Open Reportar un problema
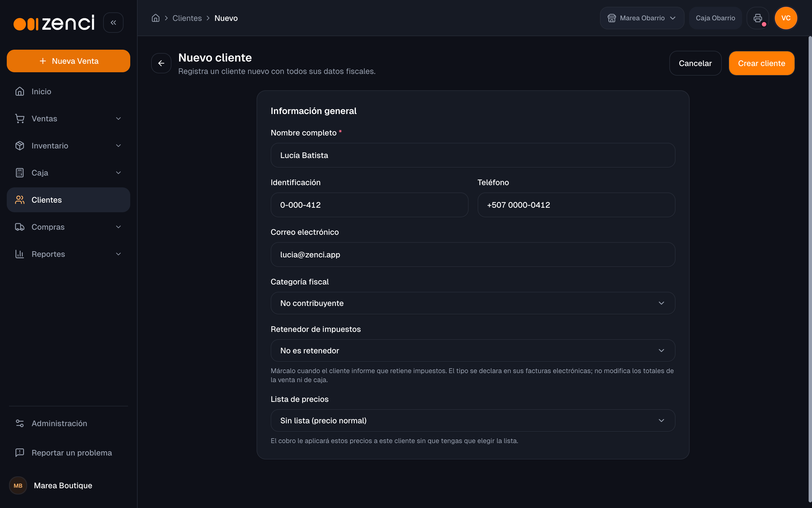 pos(69,453)
